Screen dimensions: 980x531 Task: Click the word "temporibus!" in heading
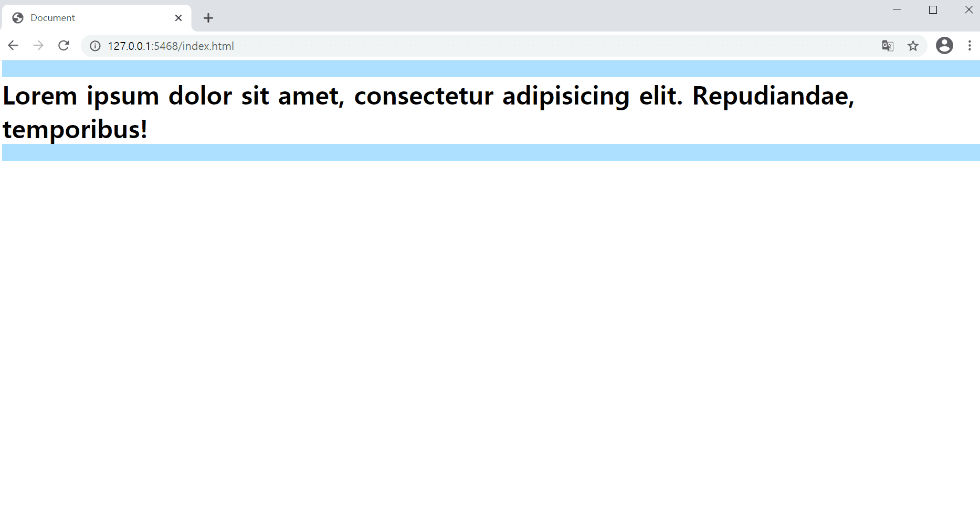coord(75,129)
